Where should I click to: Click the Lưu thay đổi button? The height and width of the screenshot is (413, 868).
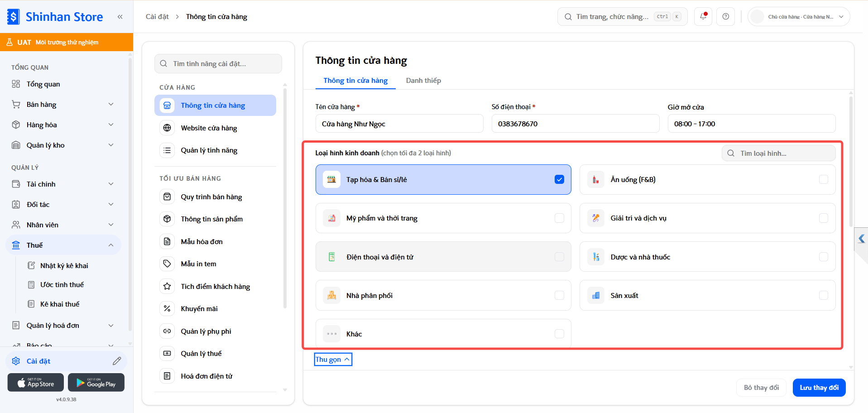click(819, 388)
